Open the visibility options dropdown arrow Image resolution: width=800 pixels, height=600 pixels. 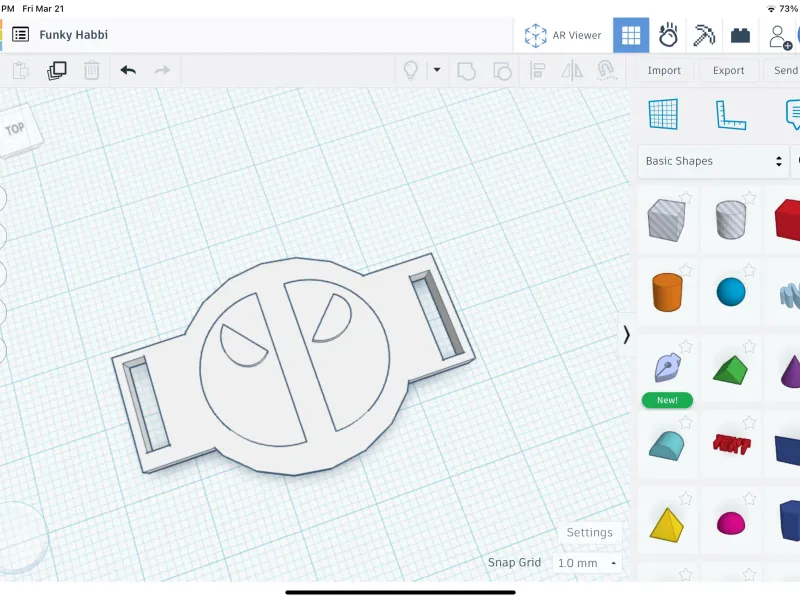click(x=437, y=70)
